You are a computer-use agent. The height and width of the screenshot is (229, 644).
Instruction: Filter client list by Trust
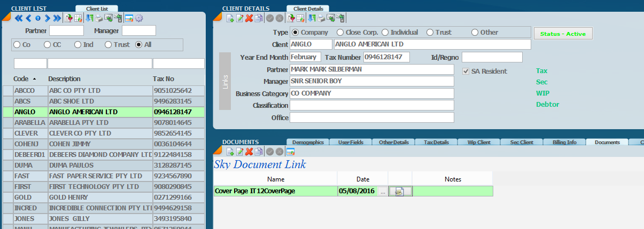pos(108,45)
